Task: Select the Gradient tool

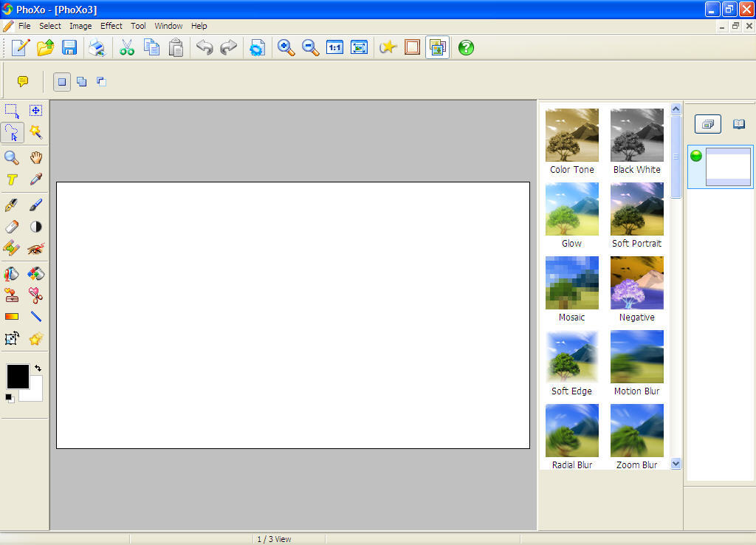Action: tap(12, 315)
